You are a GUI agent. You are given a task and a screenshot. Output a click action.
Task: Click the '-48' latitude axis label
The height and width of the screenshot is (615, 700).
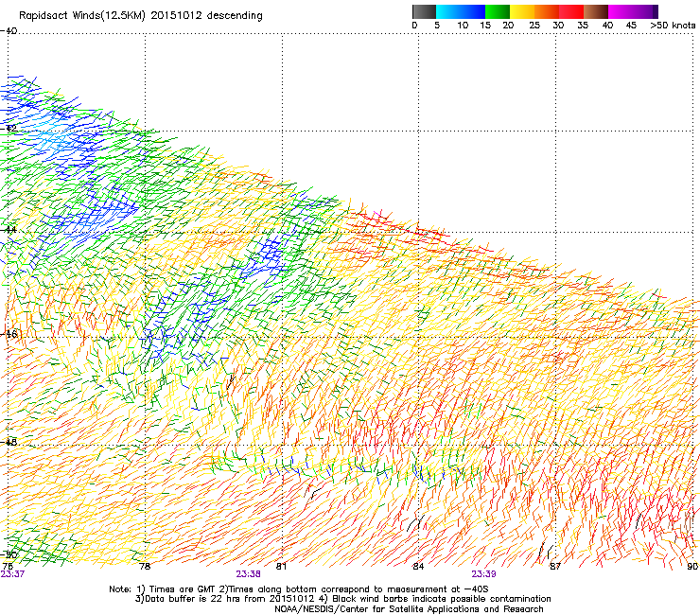[x=9, y=442]
